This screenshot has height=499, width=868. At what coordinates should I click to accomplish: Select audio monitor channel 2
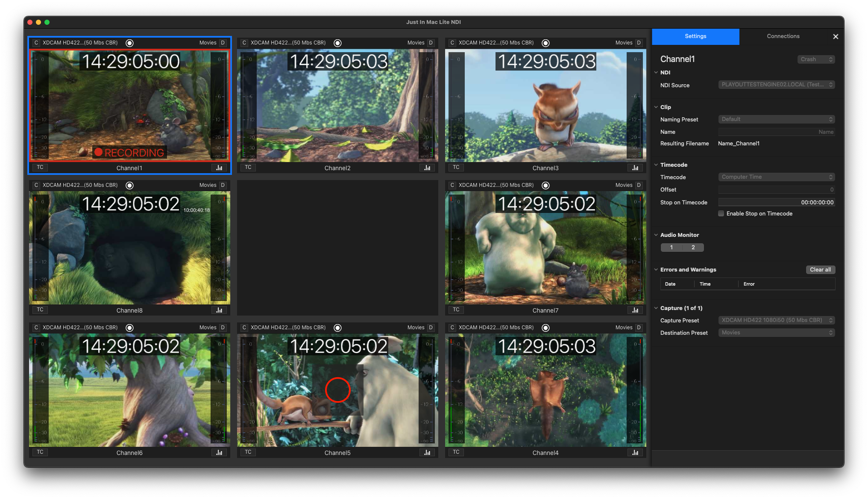coord(693,248)
